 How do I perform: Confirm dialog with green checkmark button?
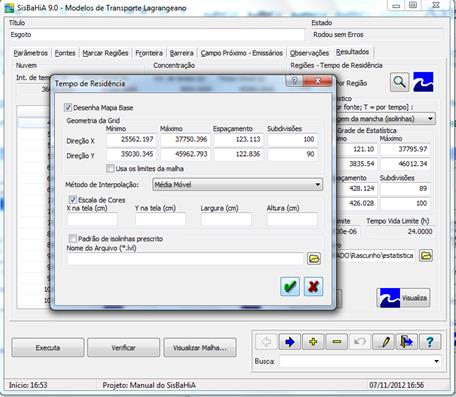point(290,286)
